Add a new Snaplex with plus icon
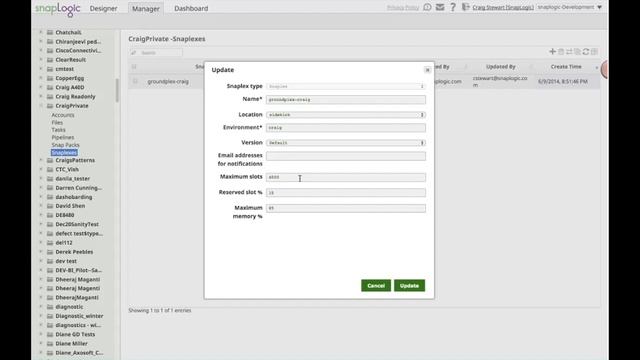Image resolution: width=640 pixels, height=360 pixels. (x=552, y=51)
